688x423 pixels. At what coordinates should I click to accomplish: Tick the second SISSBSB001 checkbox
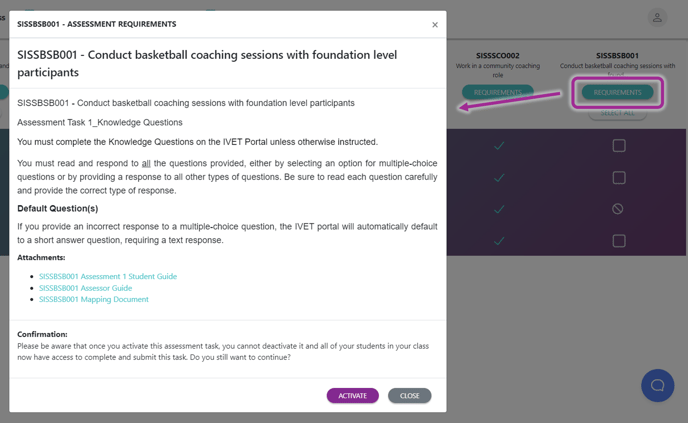pyautogui.click(x=619, y=178)
